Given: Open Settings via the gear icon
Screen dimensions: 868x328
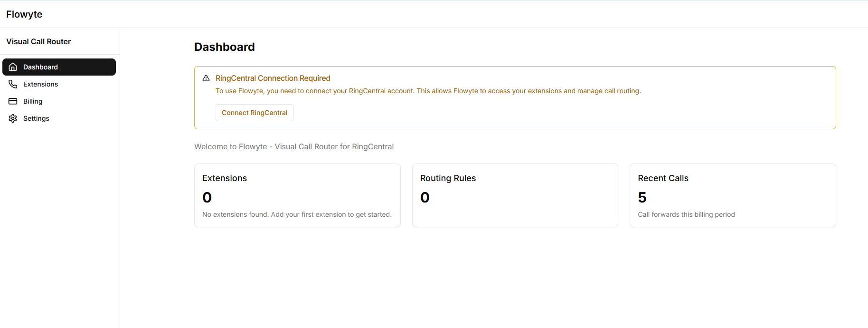Looking at the screenshot, I should [13, 118].
